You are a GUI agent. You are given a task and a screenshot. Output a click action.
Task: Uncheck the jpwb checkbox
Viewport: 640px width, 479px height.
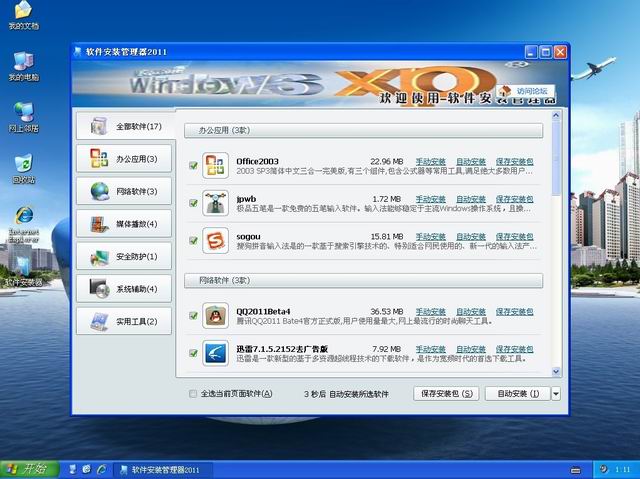click(x=193, y=203)
